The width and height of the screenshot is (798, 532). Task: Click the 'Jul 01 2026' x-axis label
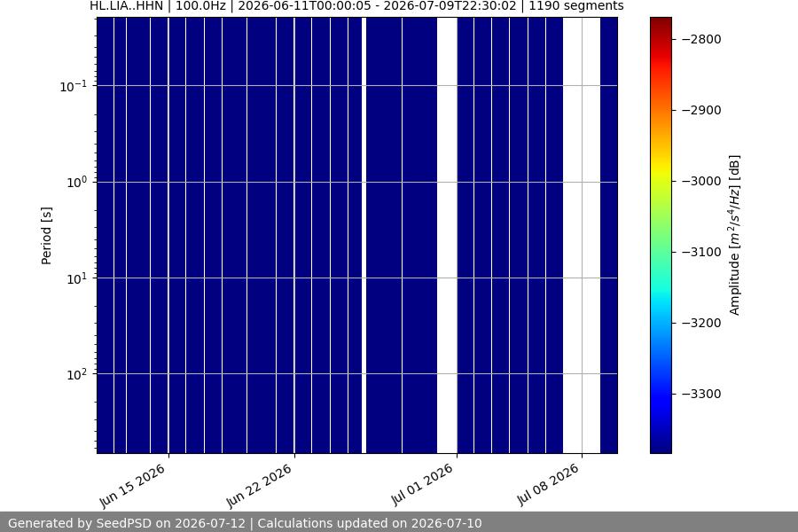422,485
